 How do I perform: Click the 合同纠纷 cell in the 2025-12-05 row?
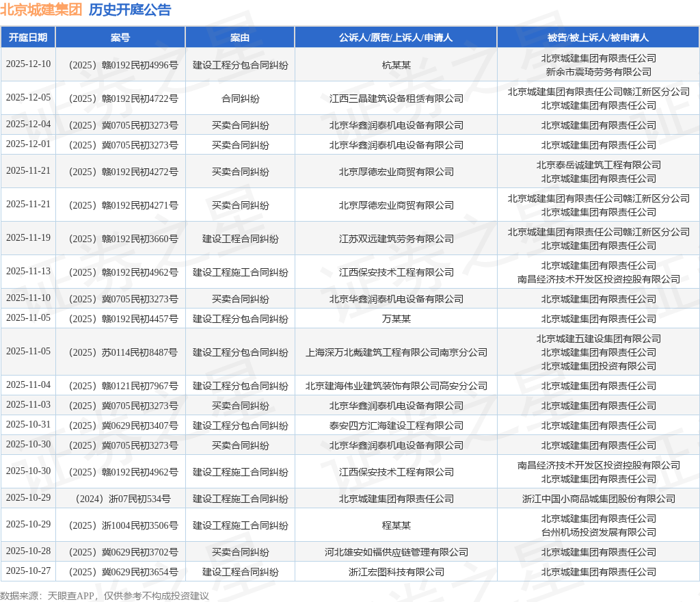[x=240, y=99]
